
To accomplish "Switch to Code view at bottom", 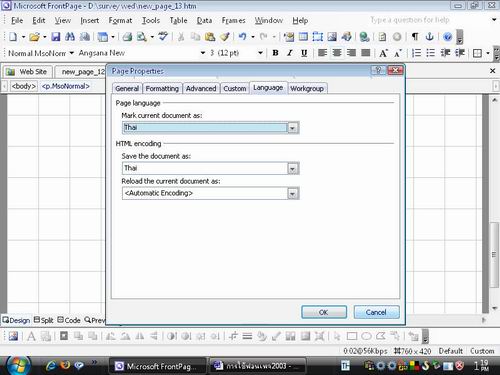I will tap(69, 320).
